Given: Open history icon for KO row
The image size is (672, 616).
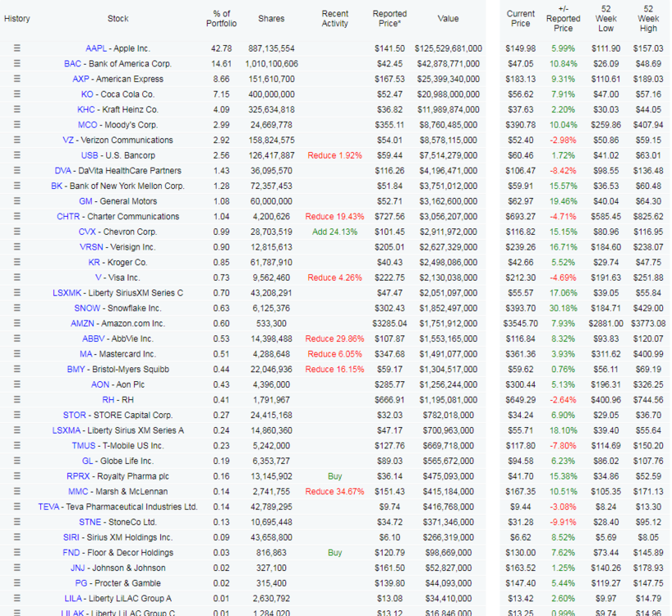Looking at the screenshot, I should (x=17, y=94).
